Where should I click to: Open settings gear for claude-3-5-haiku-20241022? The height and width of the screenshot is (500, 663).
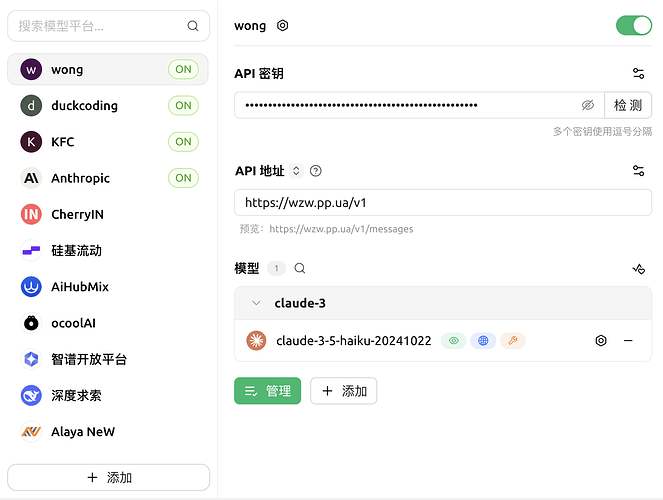tap(601, 341)
